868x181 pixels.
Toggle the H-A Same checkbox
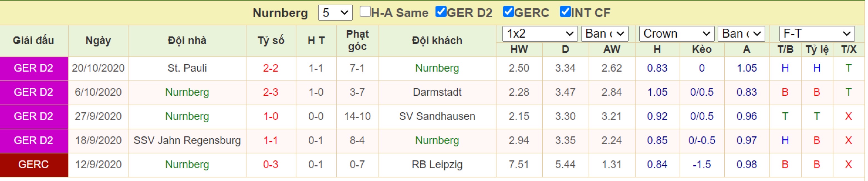[x=365, y=12]
